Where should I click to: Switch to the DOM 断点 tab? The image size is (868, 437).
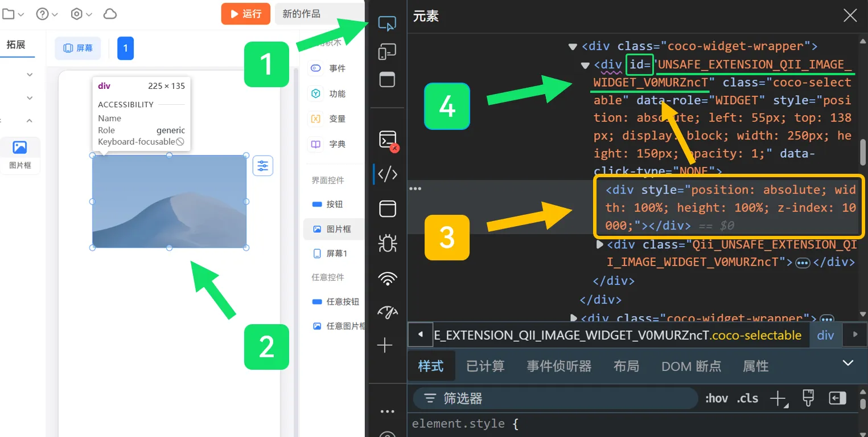[x=691, y=366]
